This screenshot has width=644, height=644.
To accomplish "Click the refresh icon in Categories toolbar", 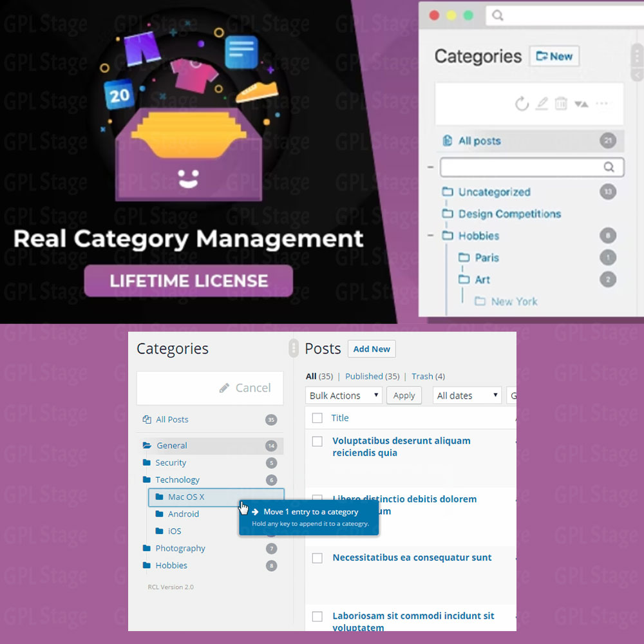I will (522, 104).
